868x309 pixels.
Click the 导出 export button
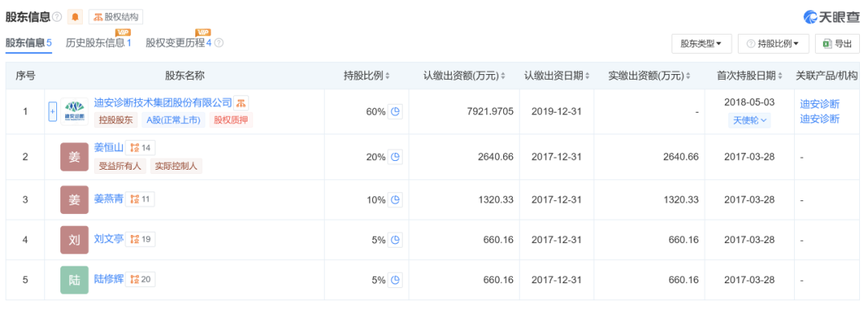(837, 43)
